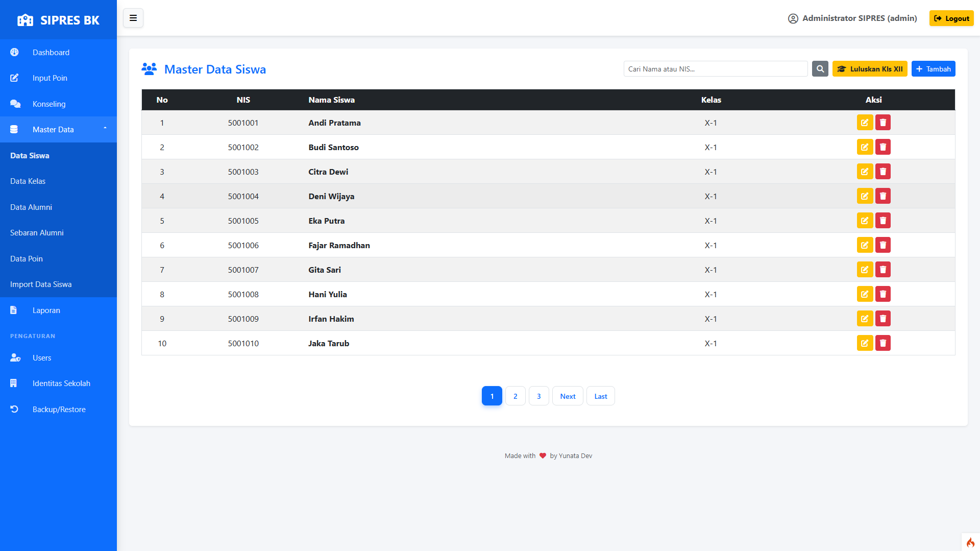Click the search magnifier icon button

820,69
